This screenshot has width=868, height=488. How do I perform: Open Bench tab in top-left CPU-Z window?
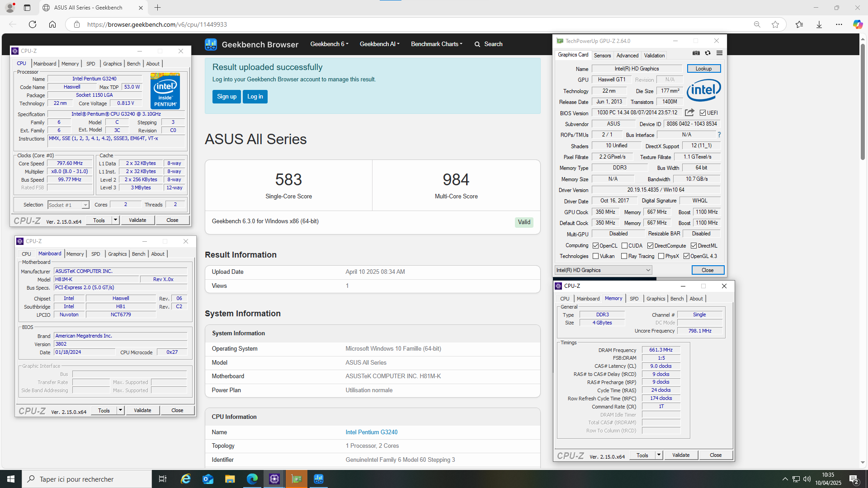coord(133,64)
